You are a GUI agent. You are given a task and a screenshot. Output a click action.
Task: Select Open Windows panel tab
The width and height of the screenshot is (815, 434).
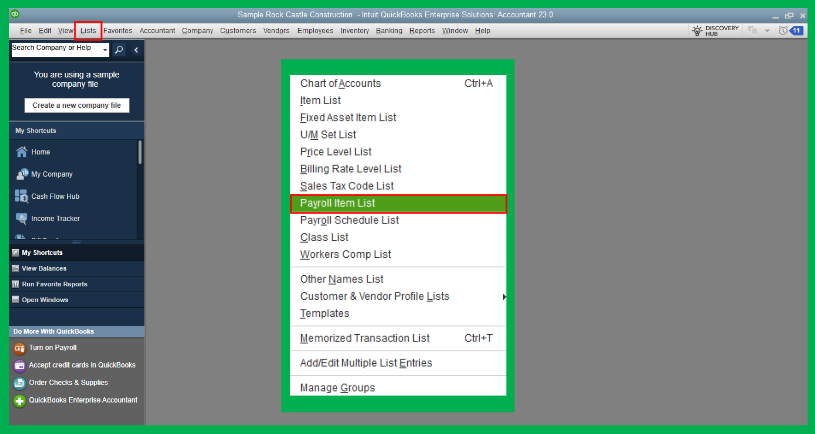point(76,299)
